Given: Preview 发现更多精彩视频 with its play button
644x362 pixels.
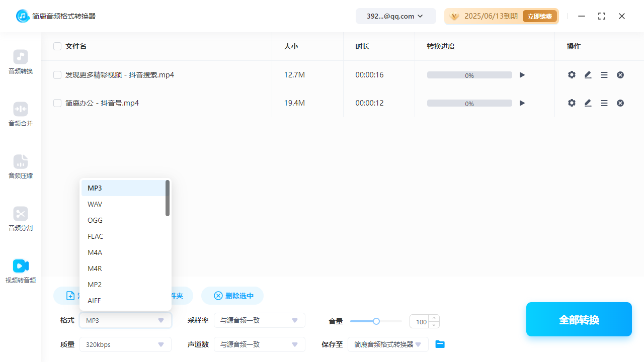Looking at the screenshot, I should coord(522,74).
